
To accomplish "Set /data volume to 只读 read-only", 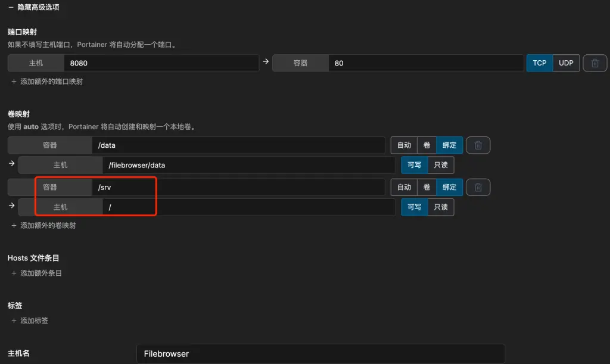I will (x=441, y=165).
